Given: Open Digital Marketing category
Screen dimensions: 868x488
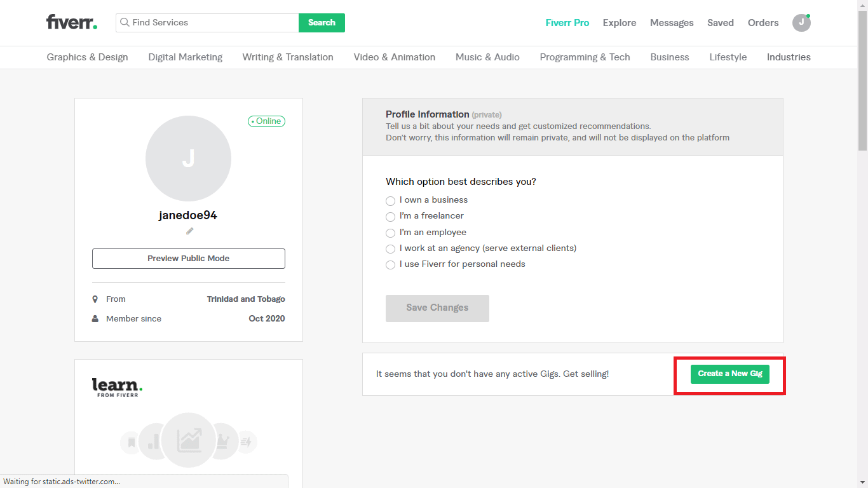Looking at the screenshot, I should (186, 57).
